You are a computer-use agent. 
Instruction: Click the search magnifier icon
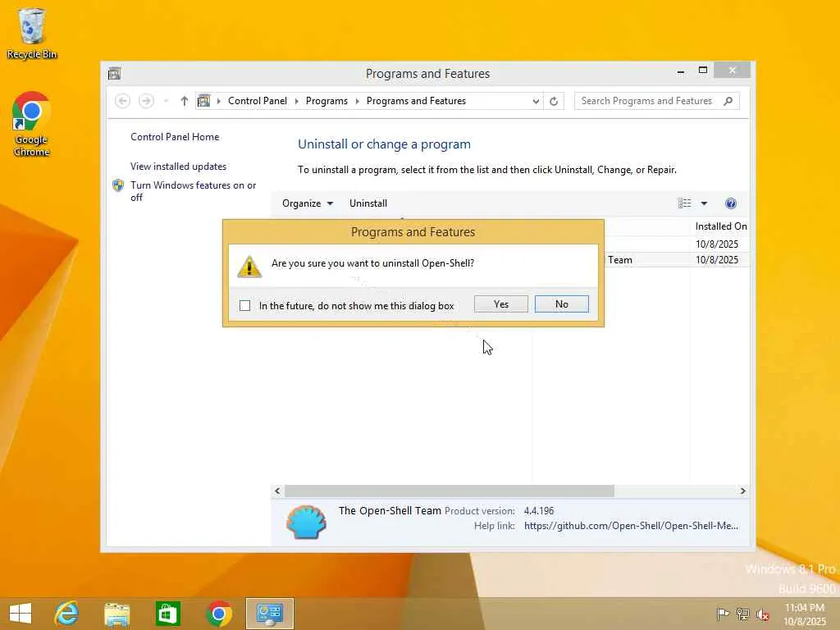click(x=728, y=101)
